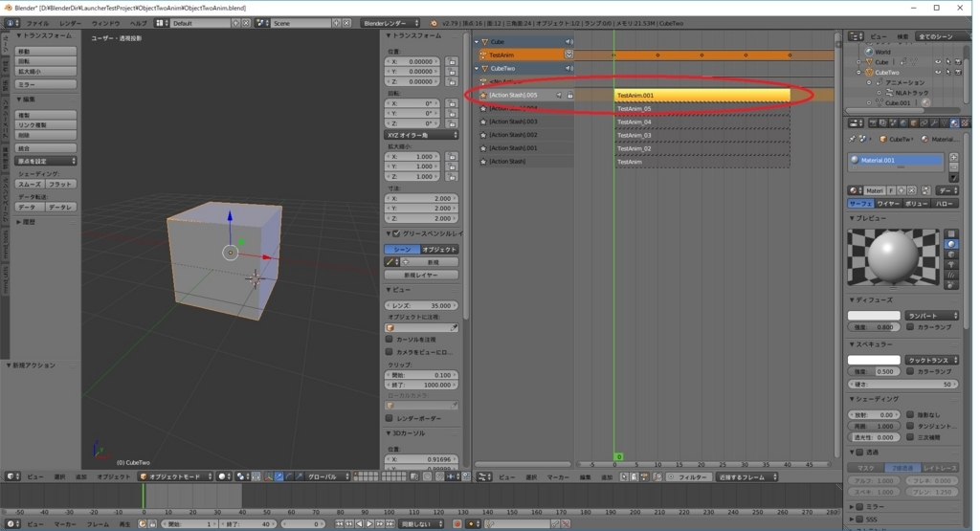Open the ファイル menu
This screenshot has width=980, height=531.
coord(37,23)
